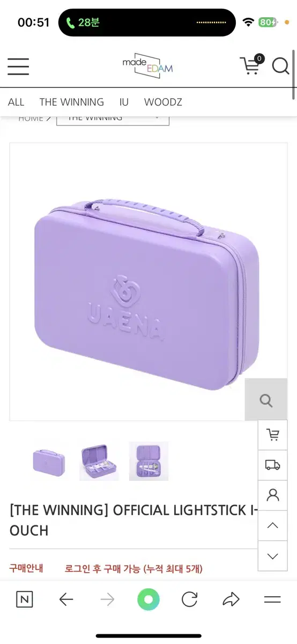This screenshot has height=644, width=297.
Task: Tap the green call duration indicator
Action: [x=83, y=23]
